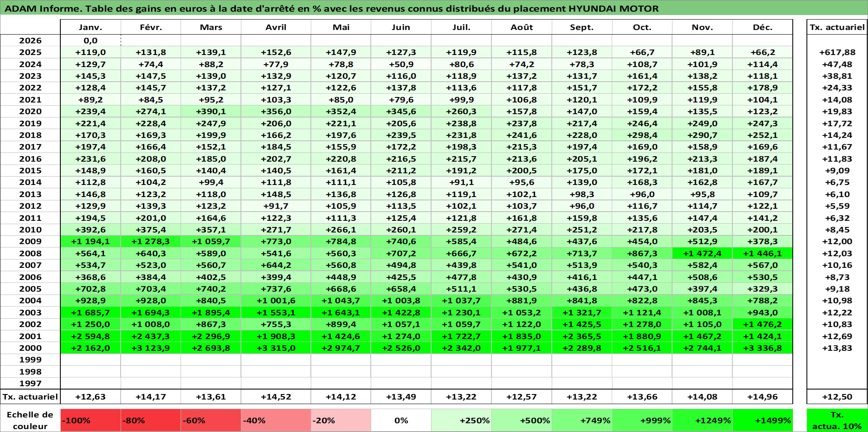This screenshot has height=432, width=868.
Task: Click the +249,0 cell for November 2019
Action: point(702,123)
